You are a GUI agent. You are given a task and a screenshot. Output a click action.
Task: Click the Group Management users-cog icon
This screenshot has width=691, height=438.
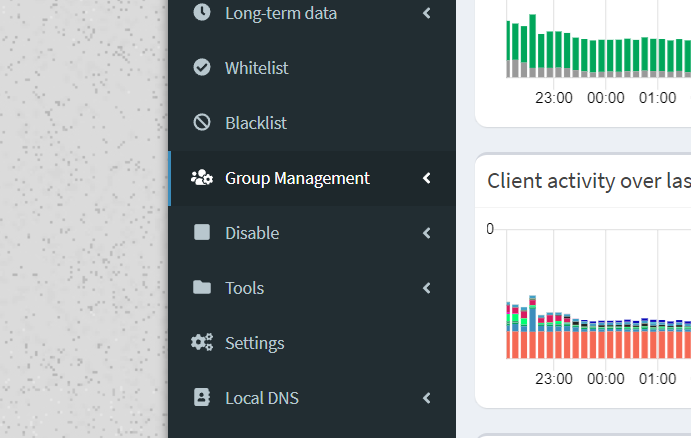pos(202,178)
